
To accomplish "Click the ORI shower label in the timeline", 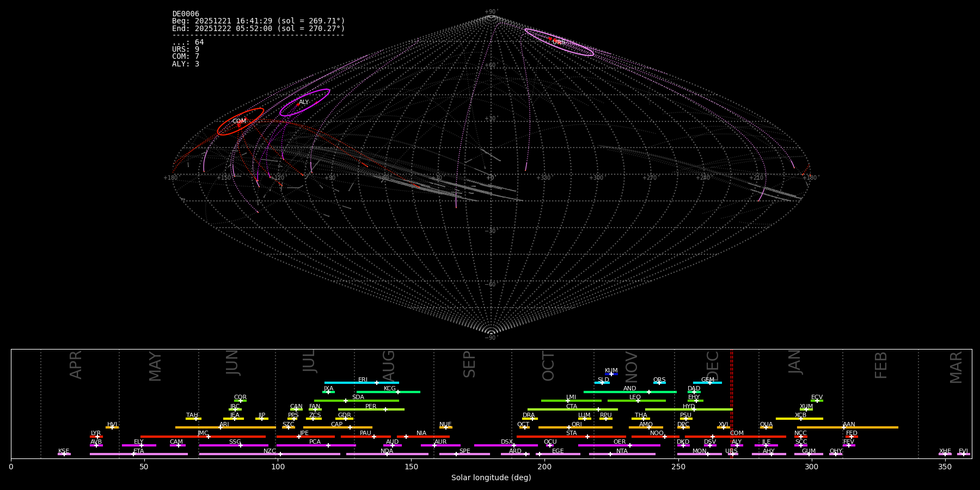I will pos(577,425).
